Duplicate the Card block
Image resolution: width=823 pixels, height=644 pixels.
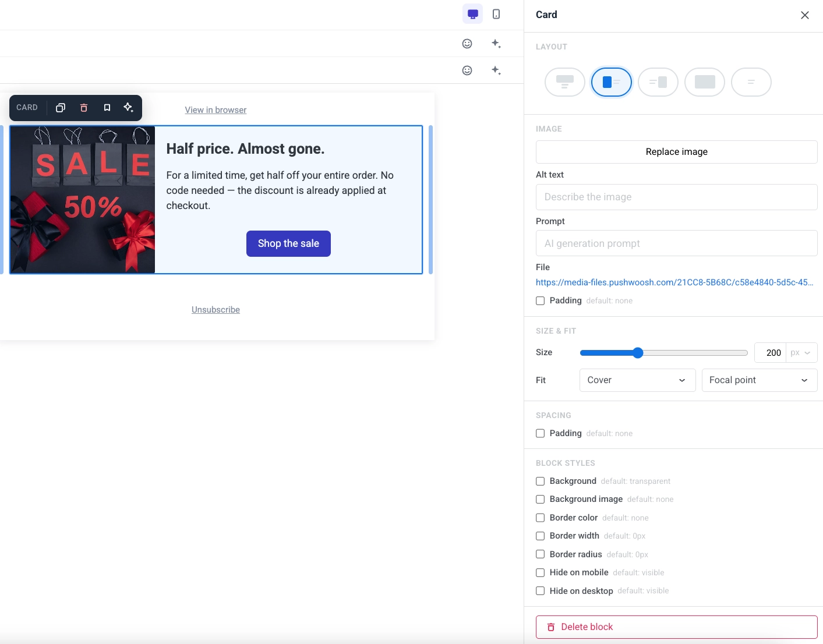61,108
